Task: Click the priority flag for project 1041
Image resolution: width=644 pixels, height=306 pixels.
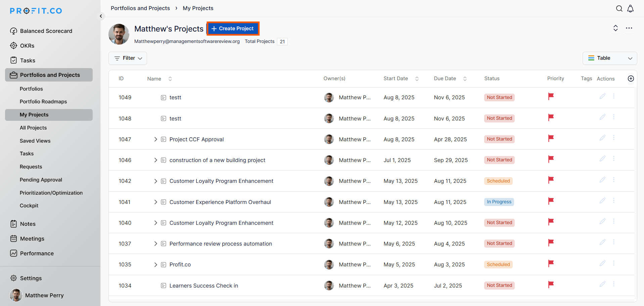Action: (x=551, y=201)
